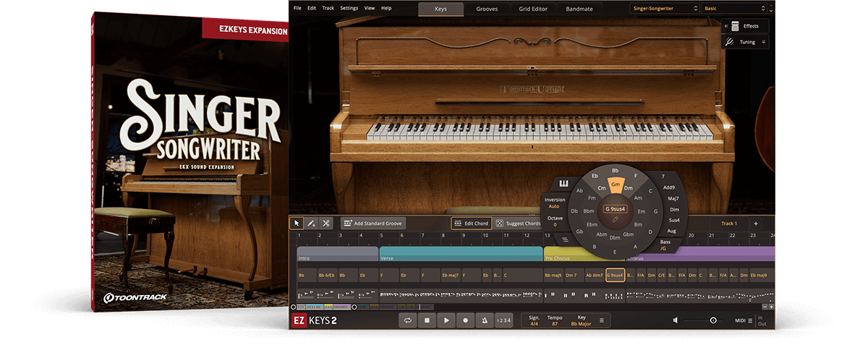Toggle the metronome button
868x353 pixels.
pyautogui.click(x=484, y=320)
